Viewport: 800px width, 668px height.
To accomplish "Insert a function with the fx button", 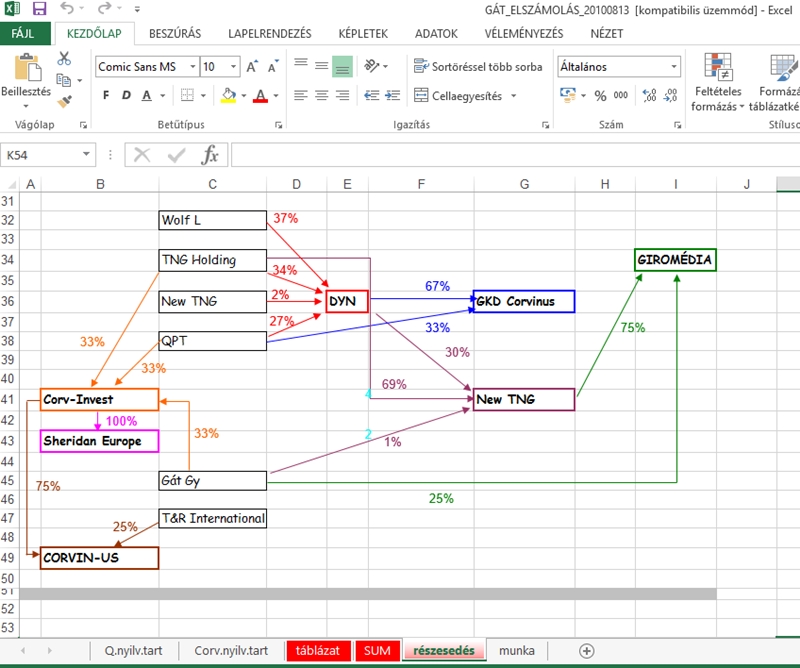I will (210, 155).
